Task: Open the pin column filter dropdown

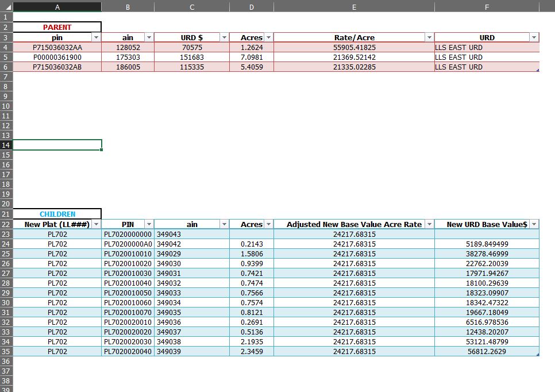Action: click(x=96, y=37)
